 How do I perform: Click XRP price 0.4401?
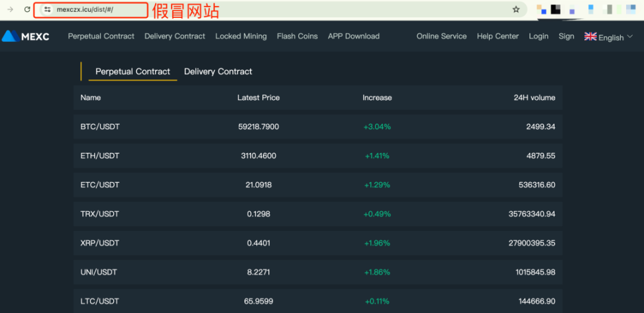point(258,244)
